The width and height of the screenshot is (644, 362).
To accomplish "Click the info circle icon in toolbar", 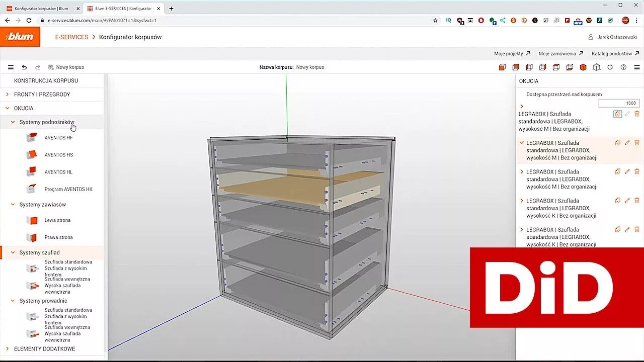I will point(610,67).
